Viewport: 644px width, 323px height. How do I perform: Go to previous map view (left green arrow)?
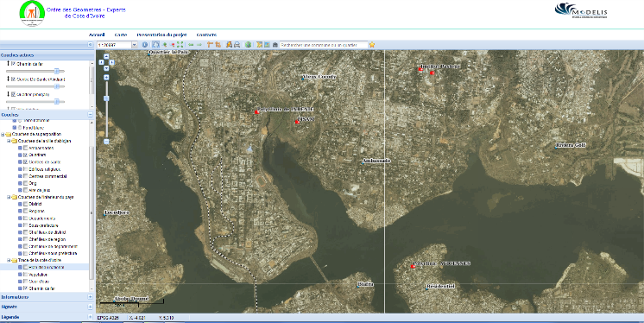coord(191,45)
